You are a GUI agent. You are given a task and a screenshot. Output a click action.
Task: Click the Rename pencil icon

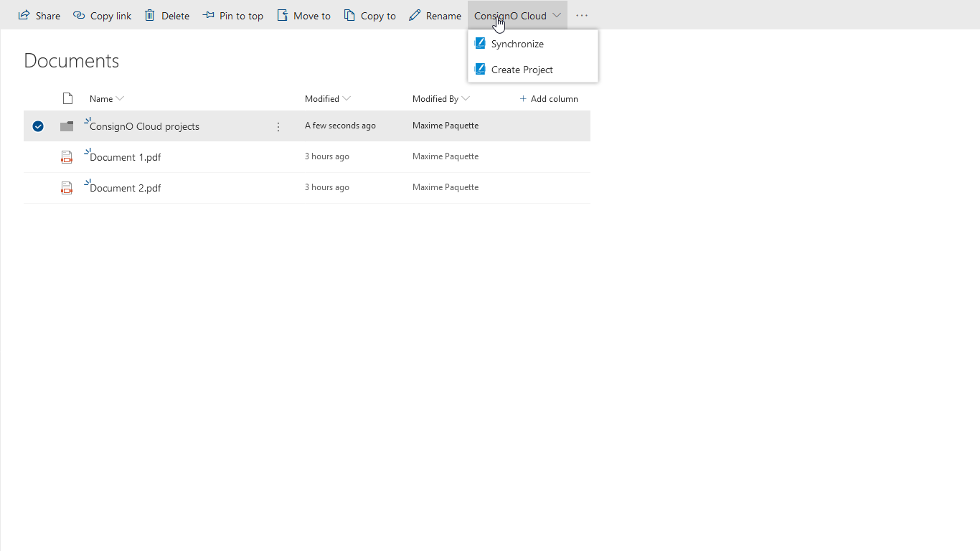tap(415, 15)
